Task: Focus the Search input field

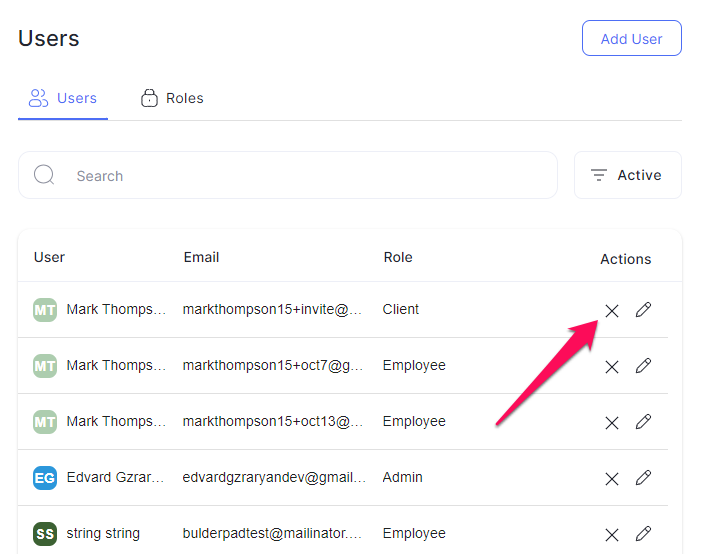Action: (288, 175)
